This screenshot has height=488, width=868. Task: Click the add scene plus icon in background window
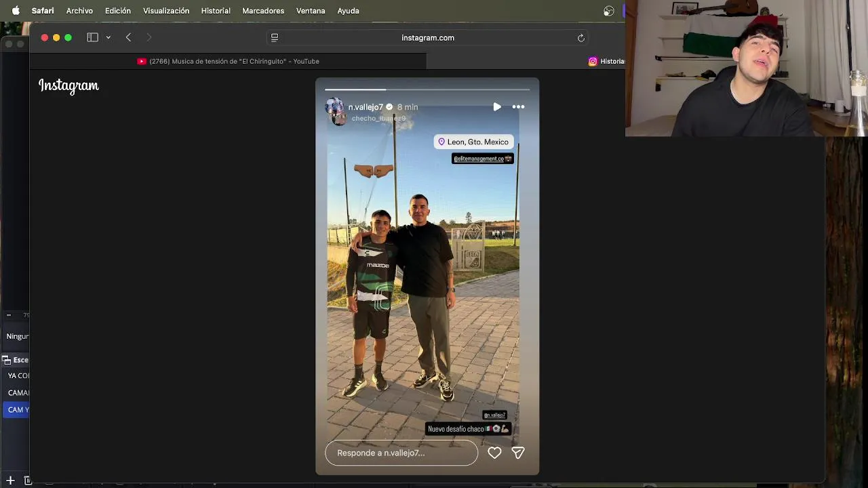coord(10,481)
